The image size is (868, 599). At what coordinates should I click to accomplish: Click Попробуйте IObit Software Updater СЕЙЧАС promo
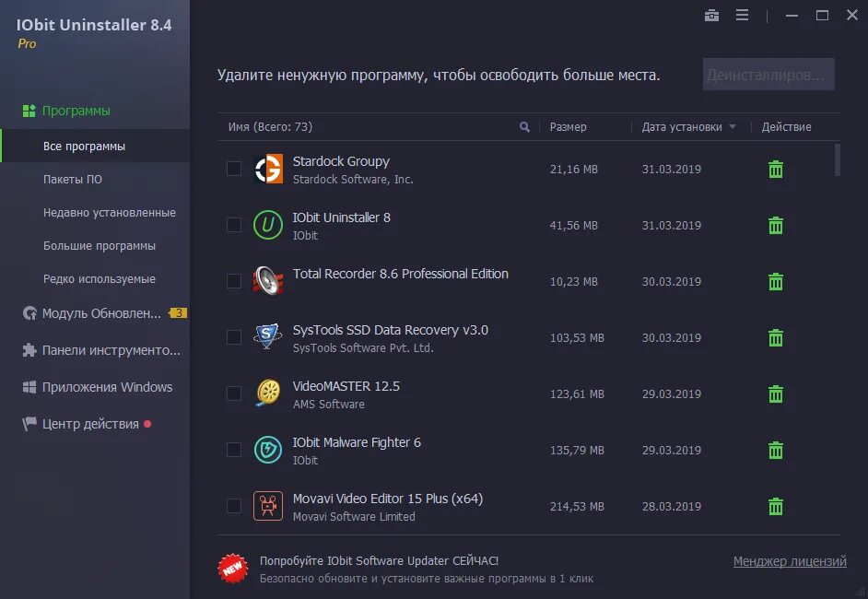tap(380, 561)
